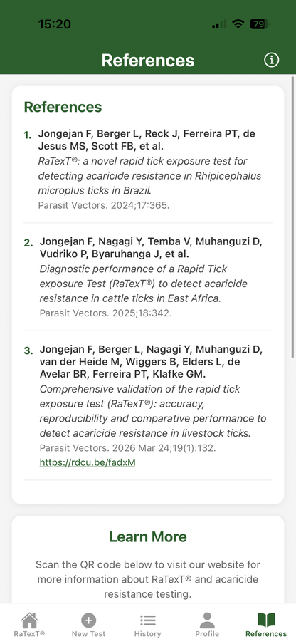Tap the vertical scrollbar on right edge
The height and width of the screenshot is (644, 296).
(x=292, y=217)
